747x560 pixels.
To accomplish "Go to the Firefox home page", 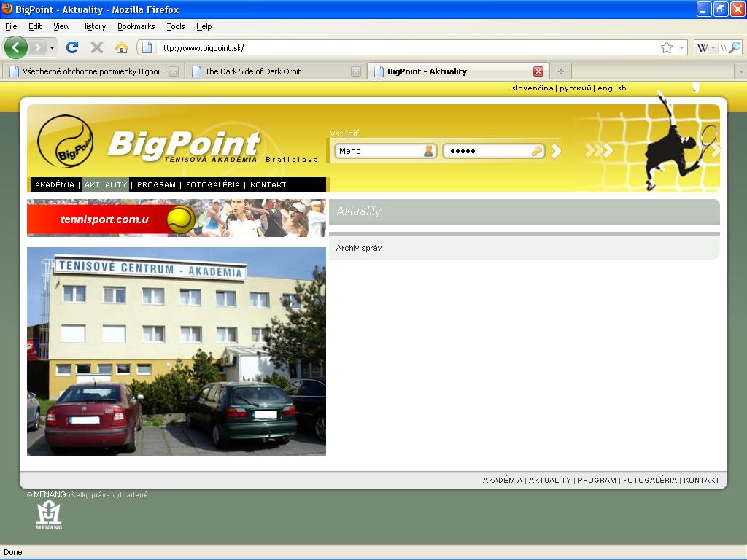I will (122, 47).
